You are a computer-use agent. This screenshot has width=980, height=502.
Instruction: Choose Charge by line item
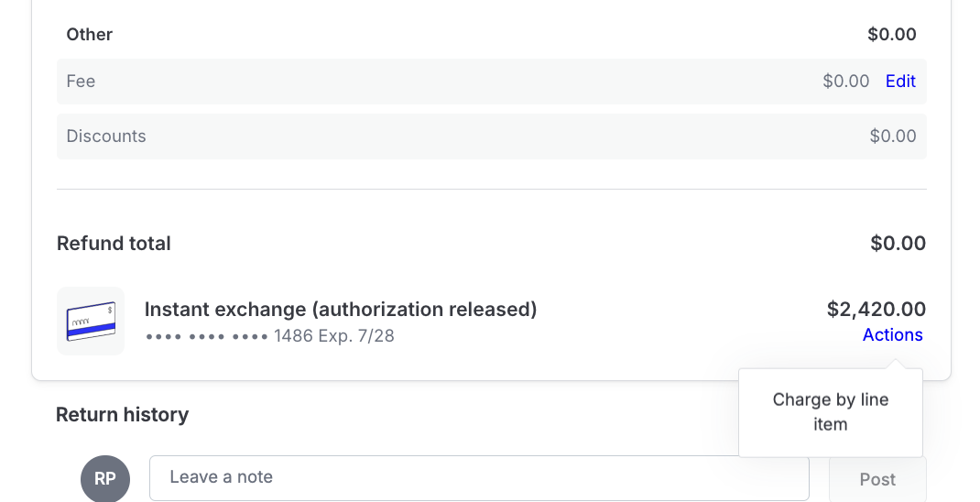point(830,412)
